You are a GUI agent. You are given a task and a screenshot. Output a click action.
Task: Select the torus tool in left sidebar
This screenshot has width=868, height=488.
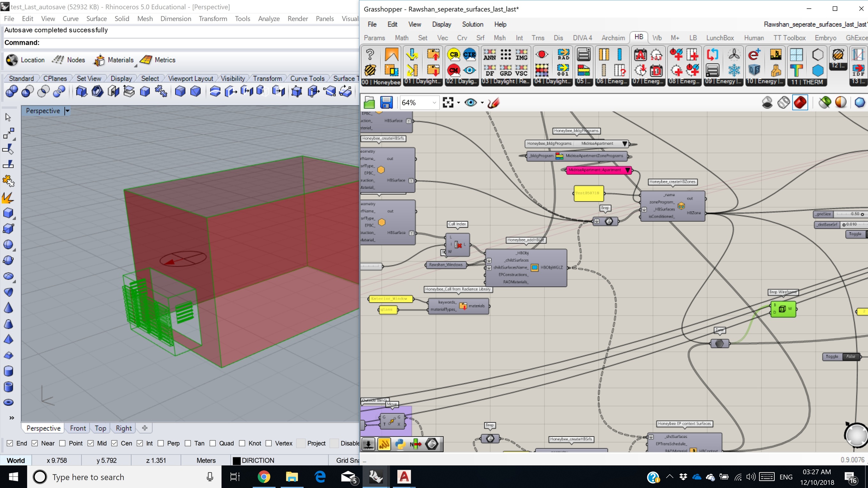click(8, 402)
